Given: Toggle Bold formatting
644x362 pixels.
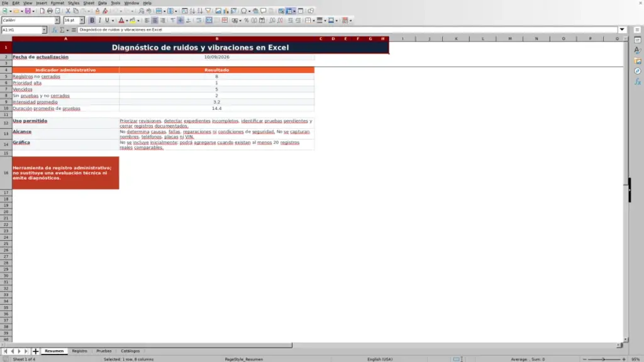Looking at the screenshot, I should pos(92,21).
